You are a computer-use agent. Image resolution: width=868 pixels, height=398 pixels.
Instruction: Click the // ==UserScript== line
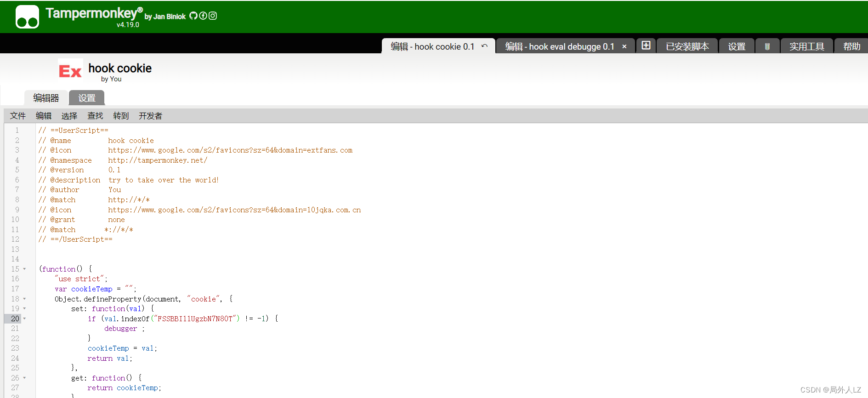[x=74, y=131]
